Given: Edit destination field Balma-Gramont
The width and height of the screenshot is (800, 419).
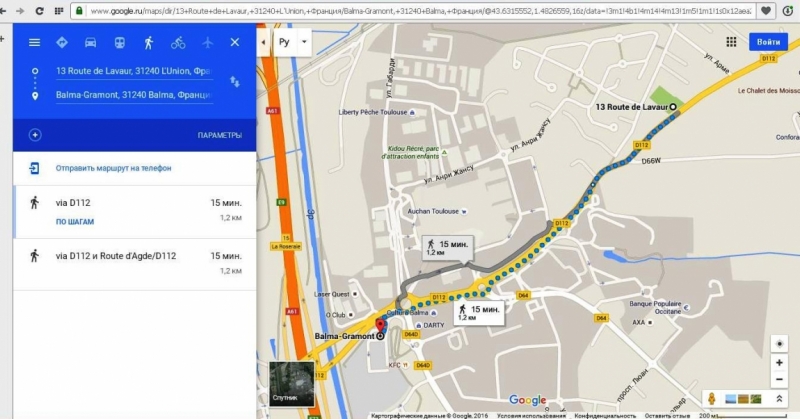Looking at the screenshot, I should 134,95.
